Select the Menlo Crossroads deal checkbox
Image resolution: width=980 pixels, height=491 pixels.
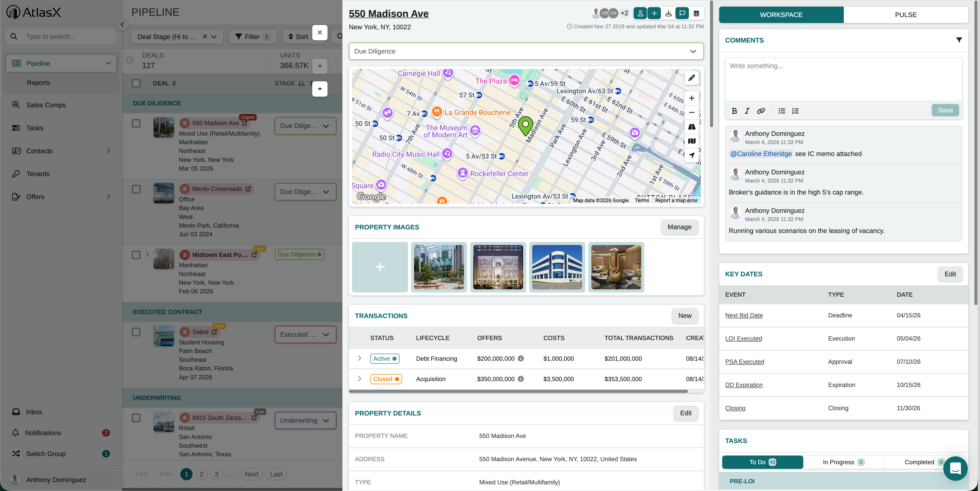click(136, 189)
